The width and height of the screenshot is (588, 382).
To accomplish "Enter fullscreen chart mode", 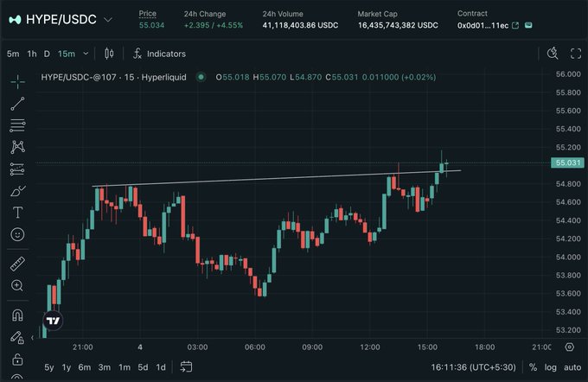I will point(576,54).
